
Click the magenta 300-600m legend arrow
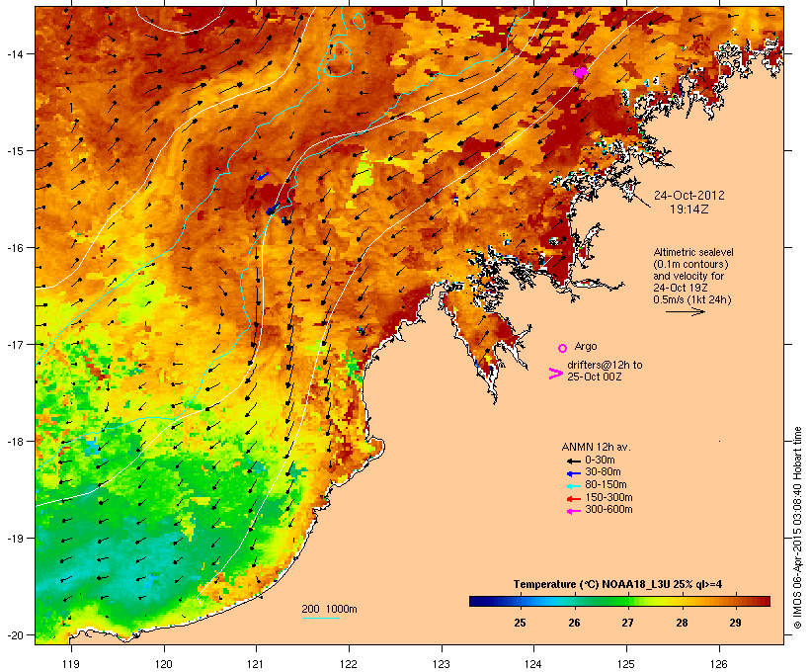click(x=574, y=511)
